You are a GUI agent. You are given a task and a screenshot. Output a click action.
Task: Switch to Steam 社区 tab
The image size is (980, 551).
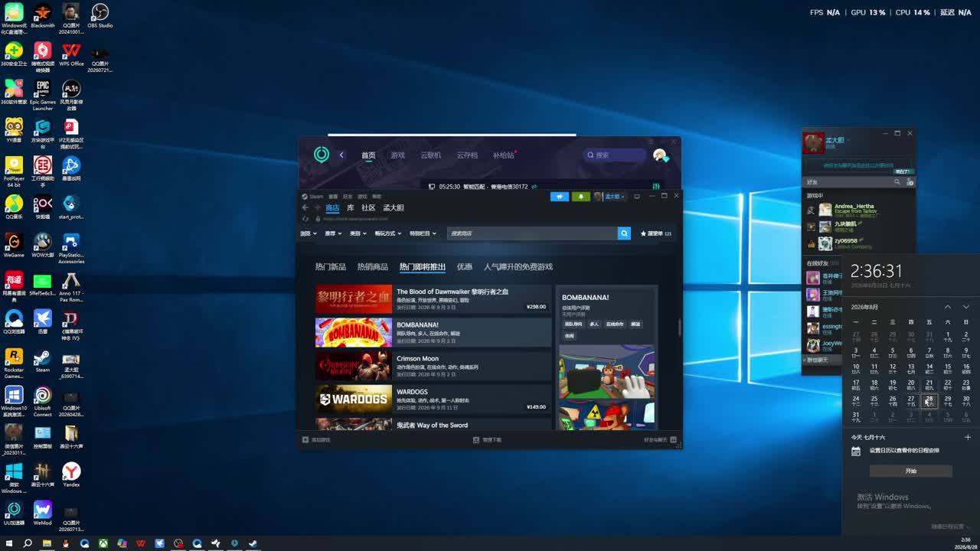pos(368,207)
